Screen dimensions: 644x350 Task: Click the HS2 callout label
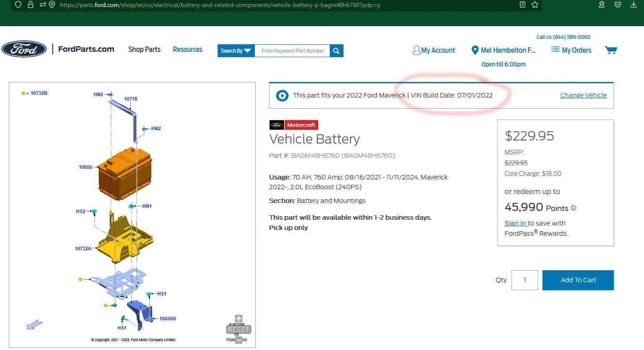pyautogui.click(x=81, y=212)
